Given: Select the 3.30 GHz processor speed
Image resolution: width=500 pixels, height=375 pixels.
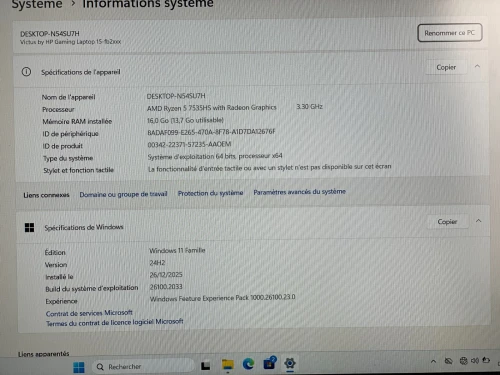Looking at the screenshot, I should [310, 107].
